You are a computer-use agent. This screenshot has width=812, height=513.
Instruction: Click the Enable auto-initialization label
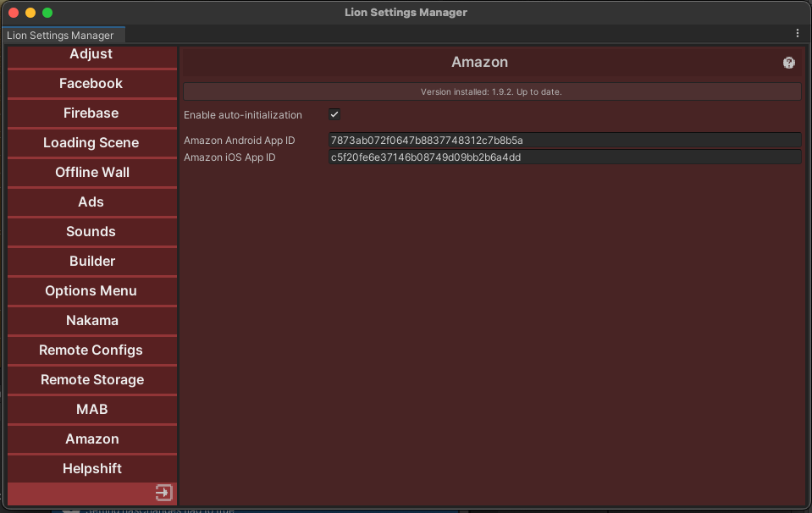[x=243, y=115]
